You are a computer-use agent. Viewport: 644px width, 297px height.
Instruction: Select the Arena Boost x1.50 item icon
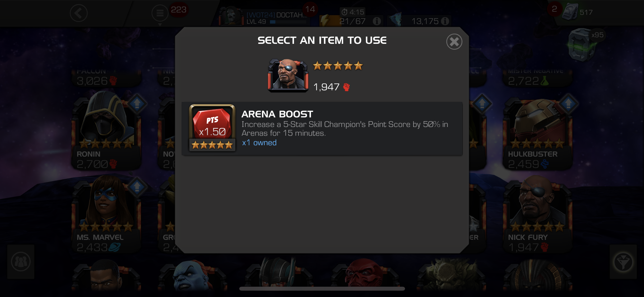click(212, 128)
